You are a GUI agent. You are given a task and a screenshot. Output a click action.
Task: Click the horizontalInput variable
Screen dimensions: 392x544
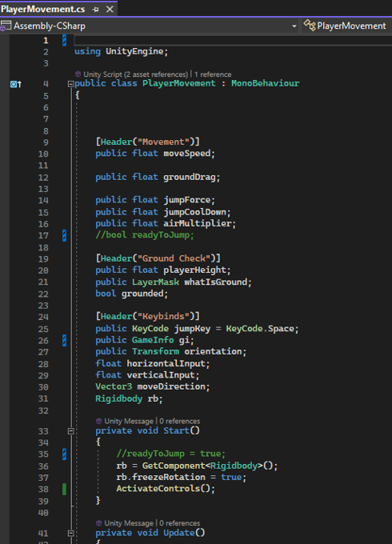tap(166, 363)
